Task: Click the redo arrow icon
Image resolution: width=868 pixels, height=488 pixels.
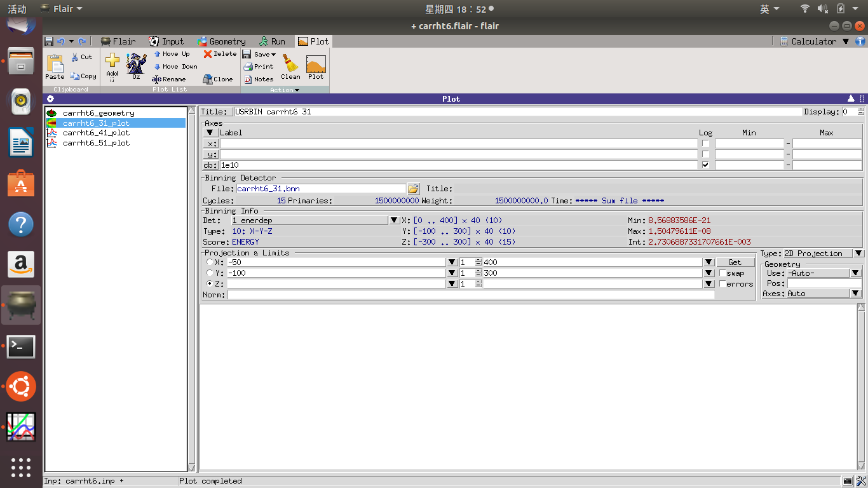Action: 82,41
